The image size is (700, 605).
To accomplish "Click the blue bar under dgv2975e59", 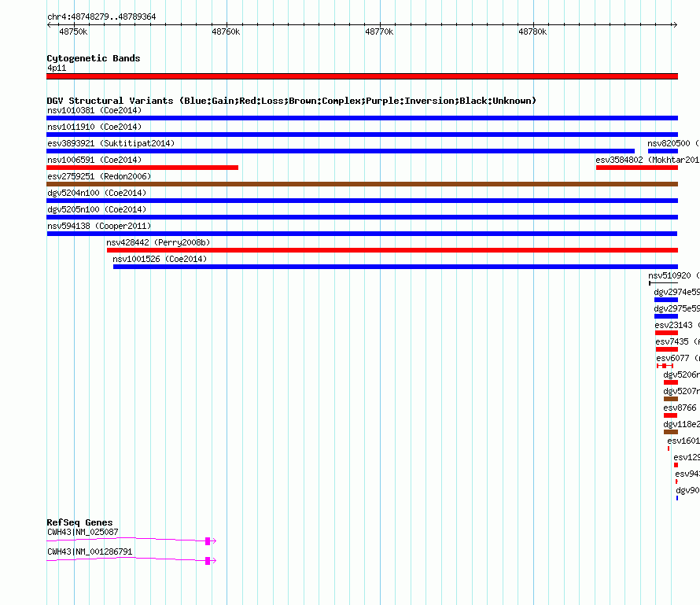I will pyautogui.click(x=666, y=316).
